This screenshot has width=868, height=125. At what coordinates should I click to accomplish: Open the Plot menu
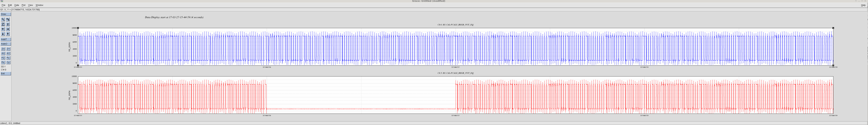(23, 5)
